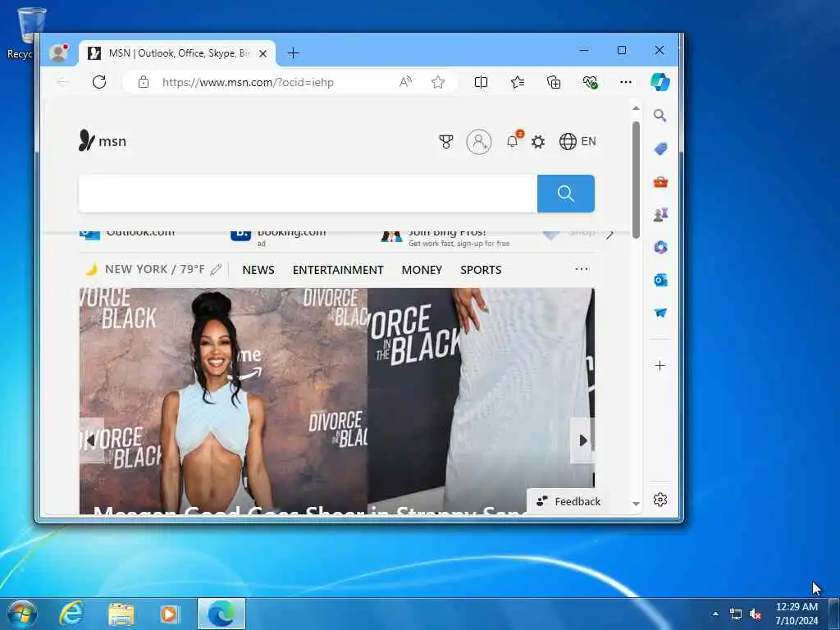Select the MSN Outlook Office Skype tab

coord(177,53)
